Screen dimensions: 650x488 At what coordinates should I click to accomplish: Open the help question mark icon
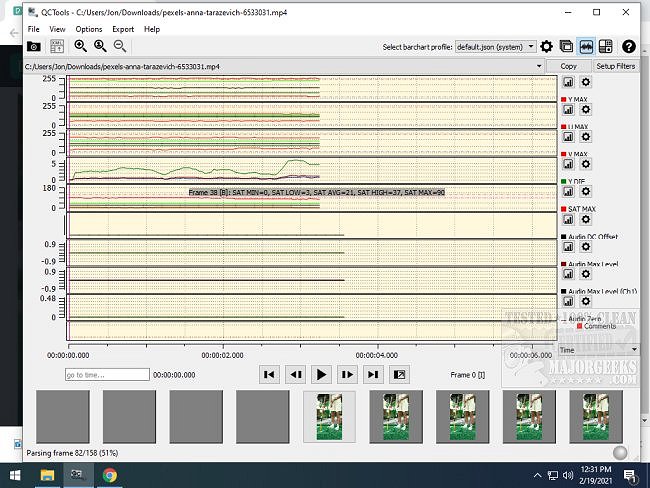[x=628, y=46]
